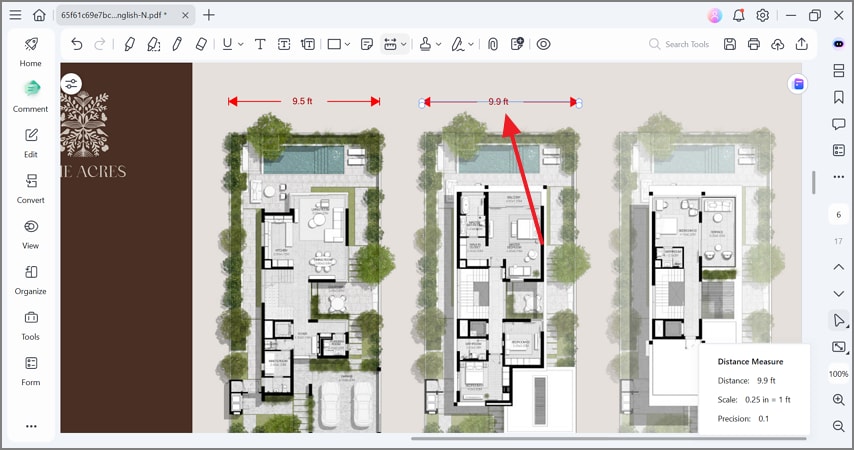Choose the select cursor tool

[x=839, y=320]
